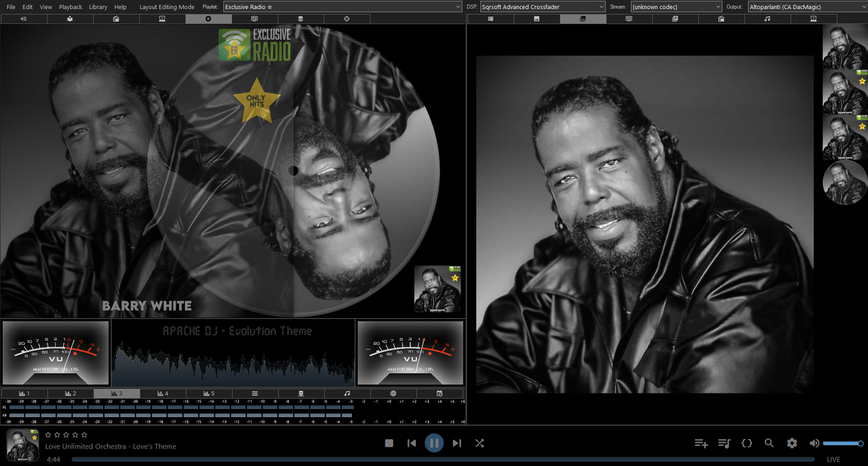Select the artist portrait tab in right panel

[814, 19]
